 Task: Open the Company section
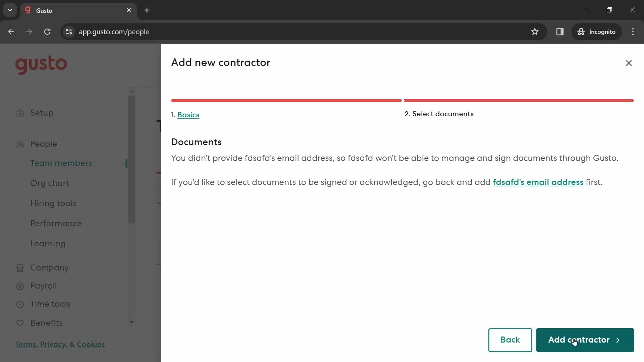click(50, 267)
